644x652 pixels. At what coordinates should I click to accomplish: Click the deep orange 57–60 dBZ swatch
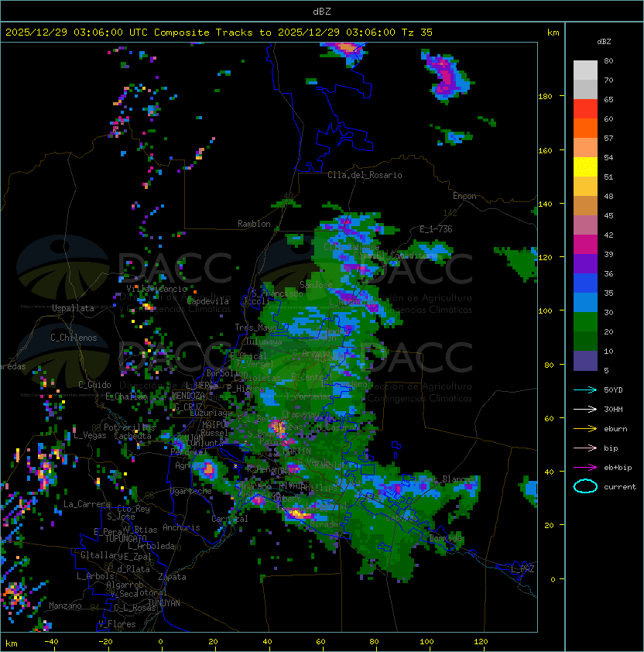[x=585, y=128]
